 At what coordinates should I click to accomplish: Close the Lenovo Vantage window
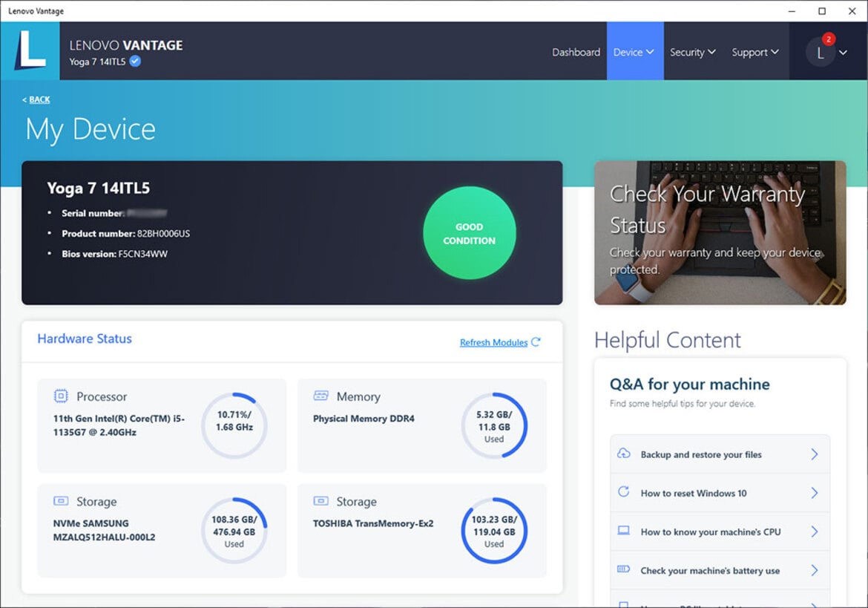852,11
